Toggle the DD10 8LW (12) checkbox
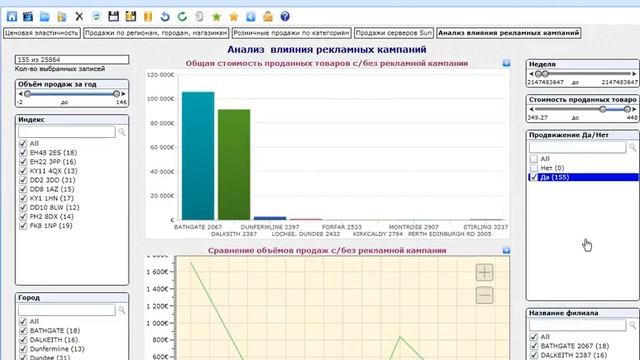Image resolution: width=640 pixels, height=360 pixels. [23, 207]
